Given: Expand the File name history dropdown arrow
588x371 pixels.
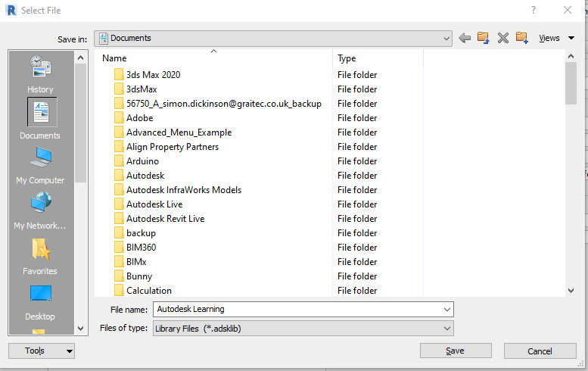Looking at the screenshot, I should tap(447, 310).
